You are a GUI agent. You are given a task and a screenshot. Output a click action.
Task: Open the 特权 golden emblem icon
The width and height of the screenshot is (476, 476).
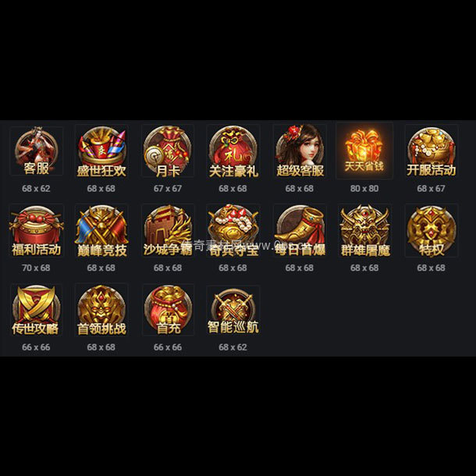click(x=431, y=230)
